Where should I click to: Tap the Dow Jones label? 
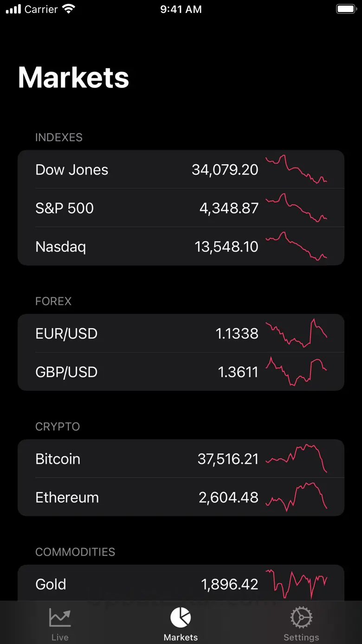pyautogui.click(x=72, y=170)
